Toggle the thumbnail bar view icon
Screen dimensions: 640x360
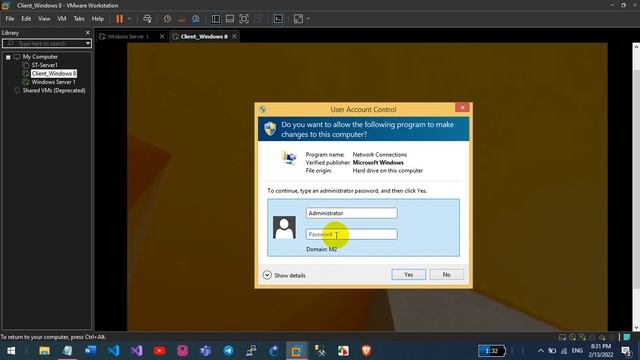tap(230, 19)
